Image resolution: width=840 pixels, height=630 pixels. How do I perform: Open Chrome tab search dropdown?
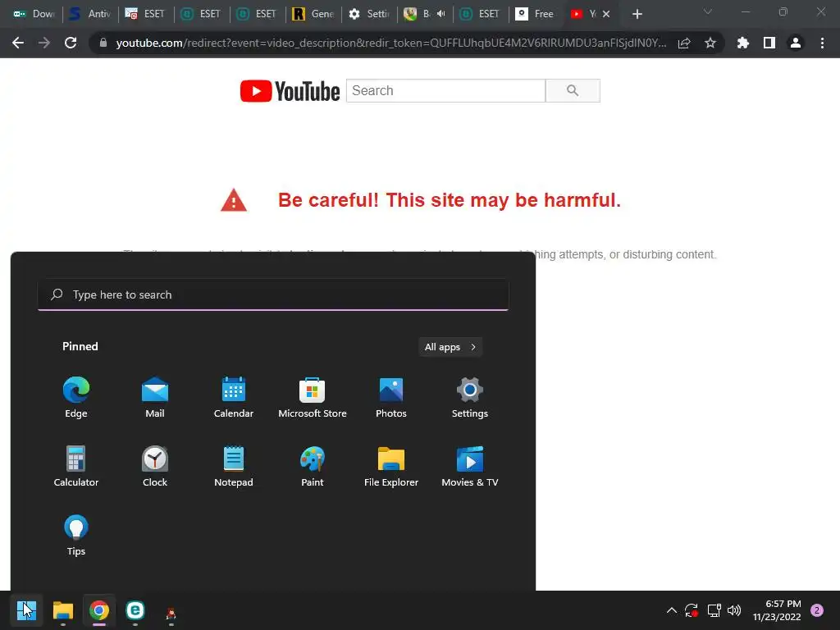click(x=708, y=11)
